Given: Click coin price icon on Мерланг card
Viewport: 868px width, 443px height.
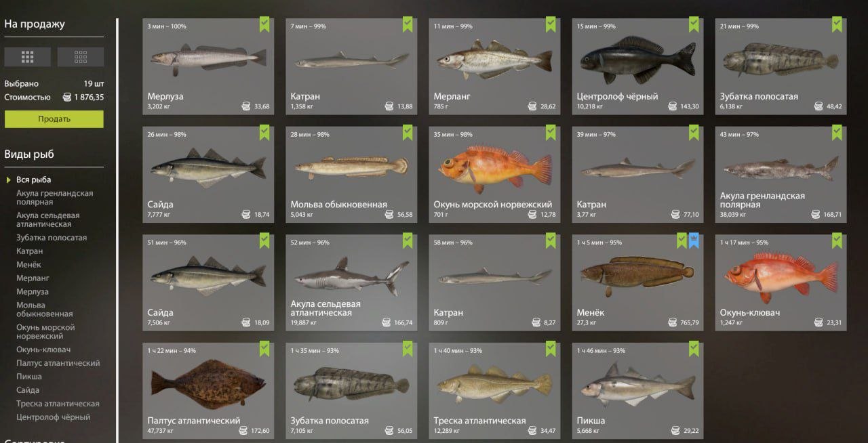Looking at the screenshot, I should click(x=532, y=106).
